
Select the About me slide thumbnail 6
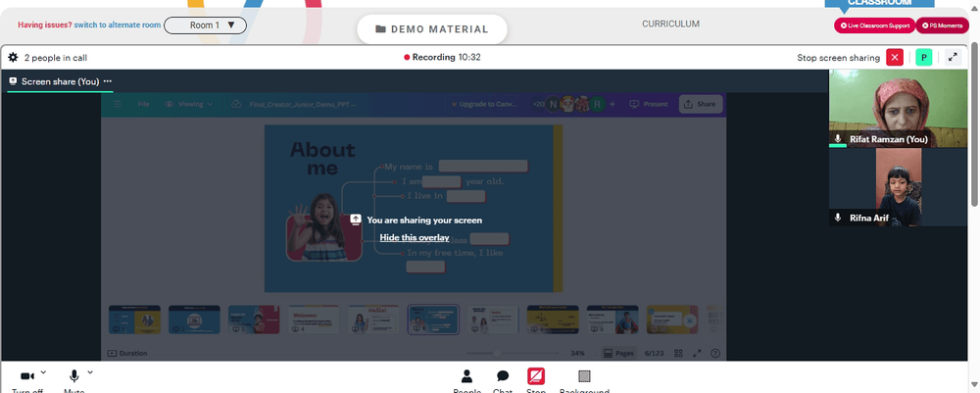[x=433, y=319]
